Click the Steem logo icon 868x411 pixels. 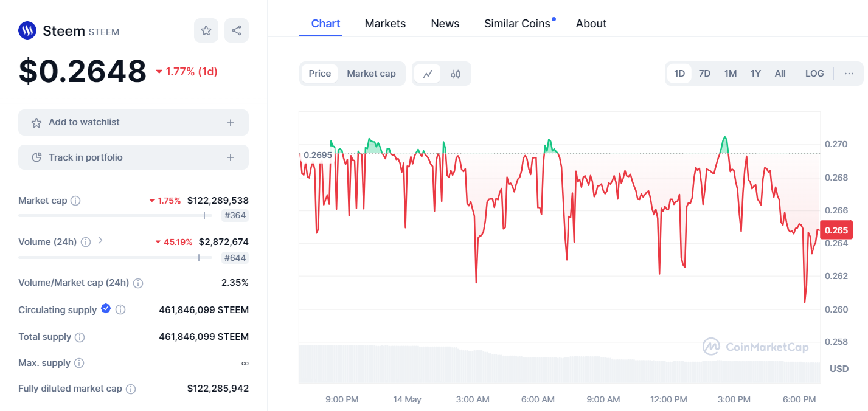click(27, 30)
